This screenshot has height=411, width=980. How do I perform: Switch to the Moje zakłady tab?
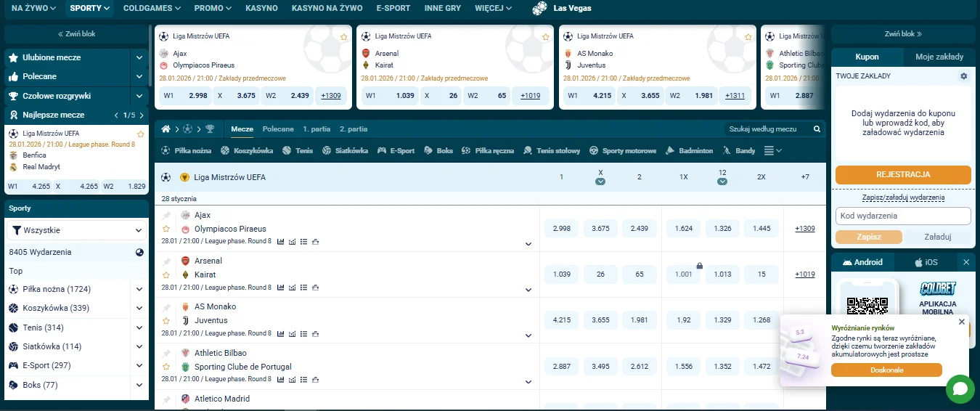[939, 57]
